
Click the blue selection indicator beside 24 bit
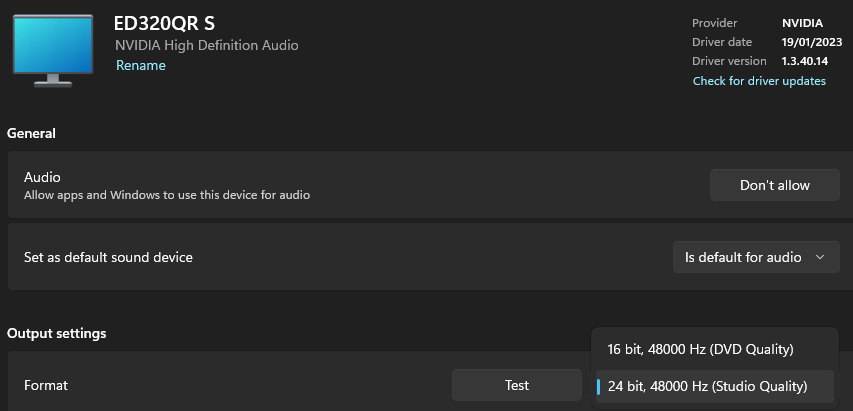pyautogui.click(x=598, y=387)
